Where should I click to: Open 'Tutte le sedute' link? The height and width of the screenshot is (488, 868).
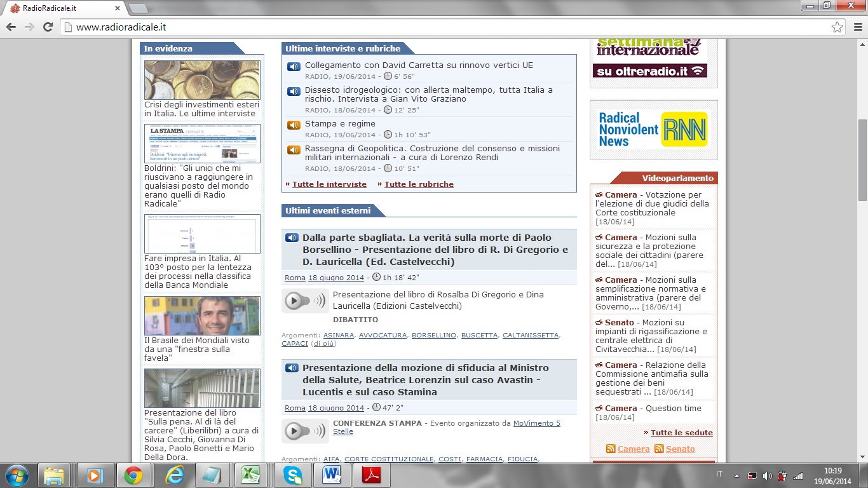[x=681, y=433]
